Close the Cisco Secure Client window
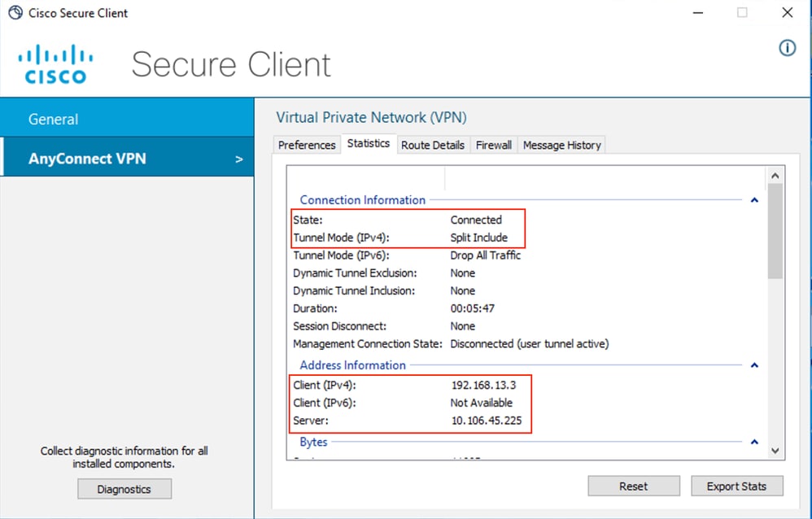Screen dimensions: 812x519 click(787, 12)
